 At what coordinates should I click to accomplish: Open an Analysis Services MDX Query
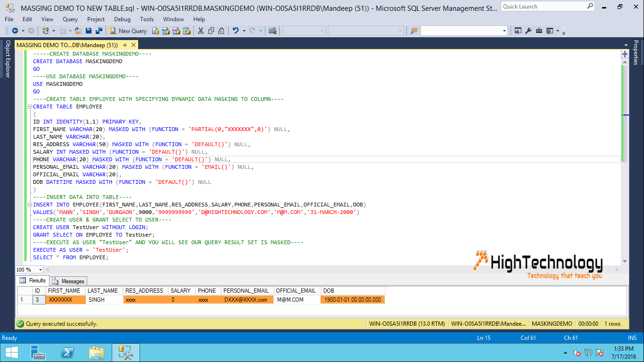tap(166, 31)
